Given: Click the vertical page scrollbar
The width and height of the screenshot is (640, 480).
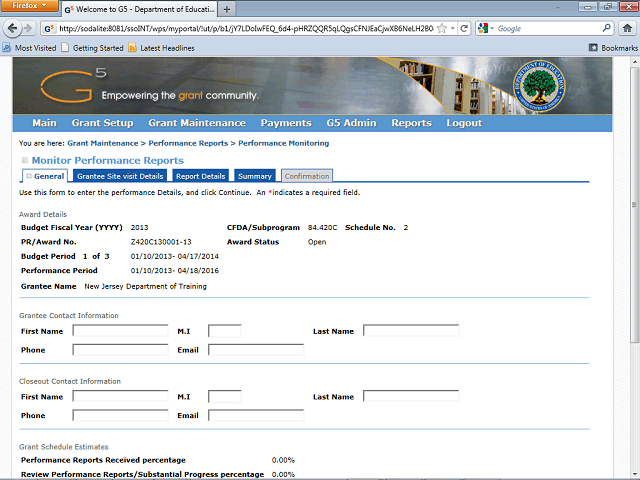Looking at the screenshot, I should tap(634, 204).
